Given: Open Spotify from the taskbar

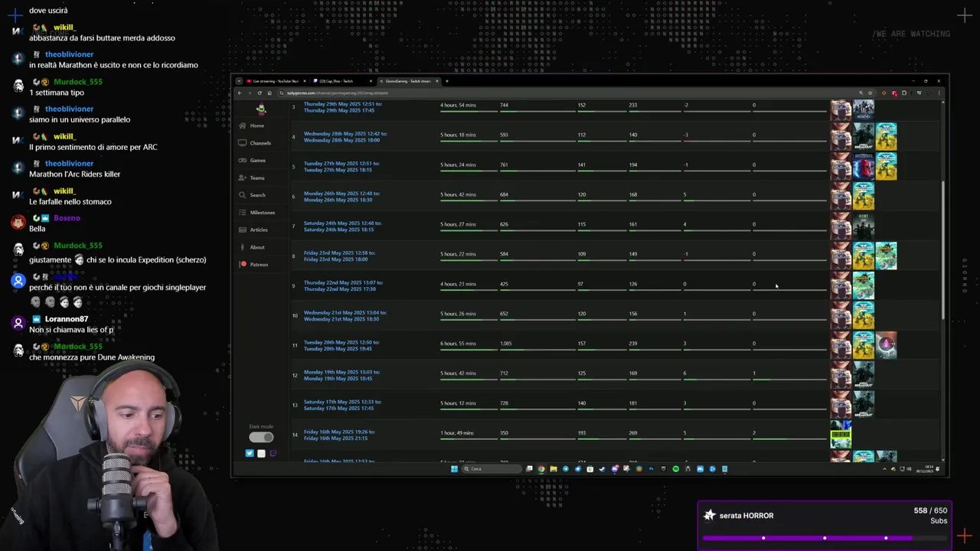Looking at the screenshot, I should pos(675,469).
